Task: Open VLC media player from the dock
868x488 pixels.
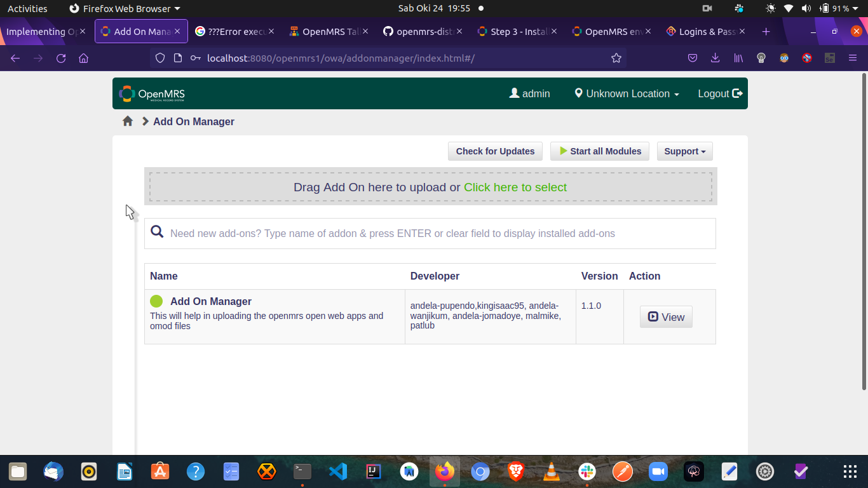Action: click(552, 471)
